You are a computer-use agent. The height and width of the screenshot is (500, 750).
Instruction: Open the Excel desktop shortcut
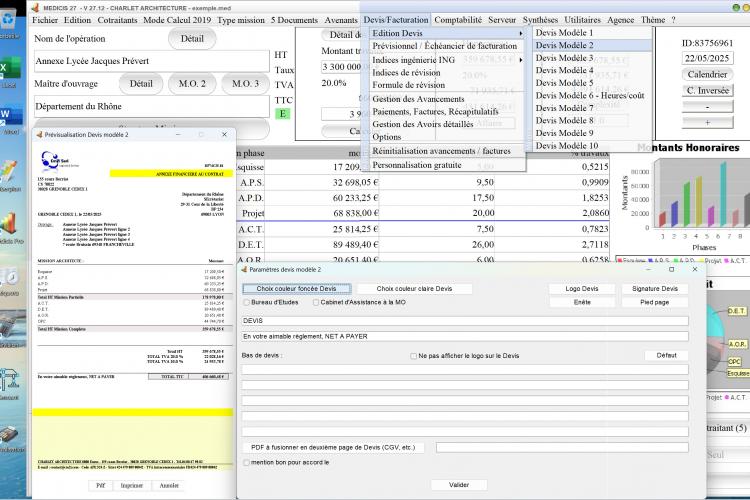10,68
